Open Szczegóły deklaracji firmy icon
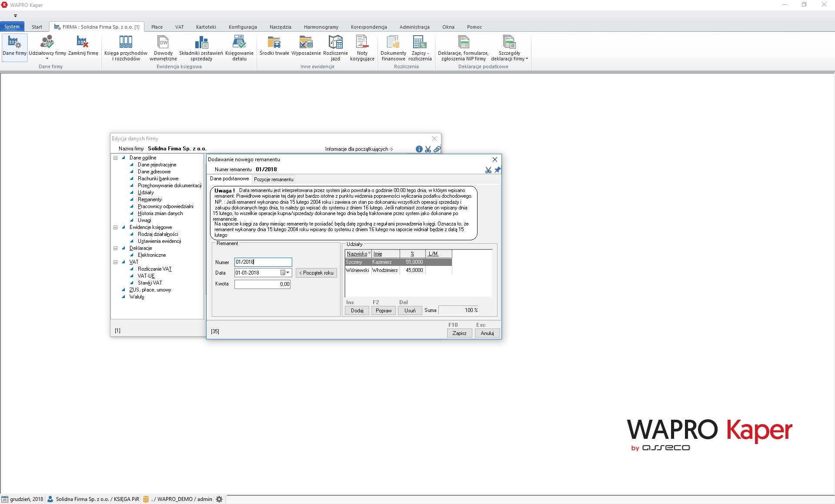The width and height of the screenshot is (835, 504). (x=509, y=48)
